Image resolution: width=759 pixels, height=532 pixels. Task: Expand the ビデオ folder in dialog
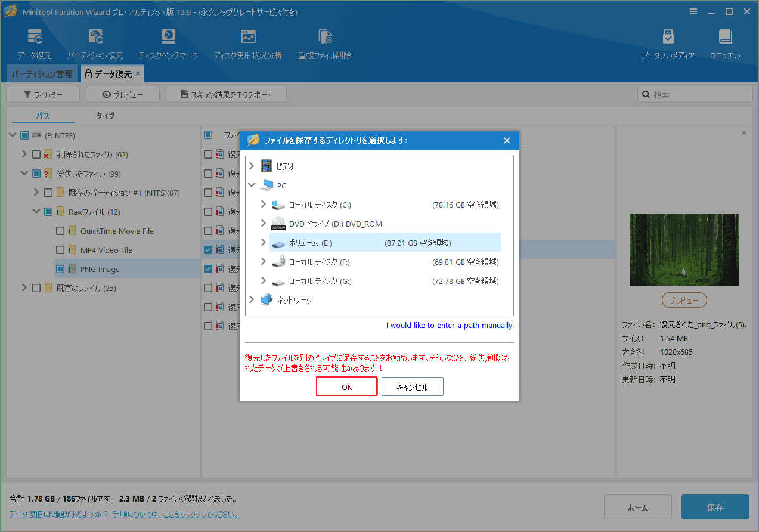(x=252, y=166)
